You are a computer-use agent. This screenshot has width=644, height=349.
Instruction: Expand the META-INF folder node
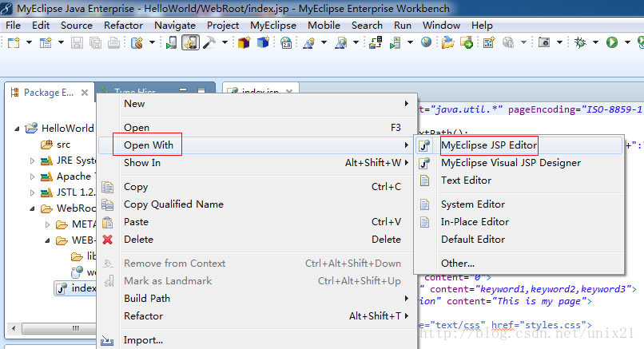coord(47,224)
